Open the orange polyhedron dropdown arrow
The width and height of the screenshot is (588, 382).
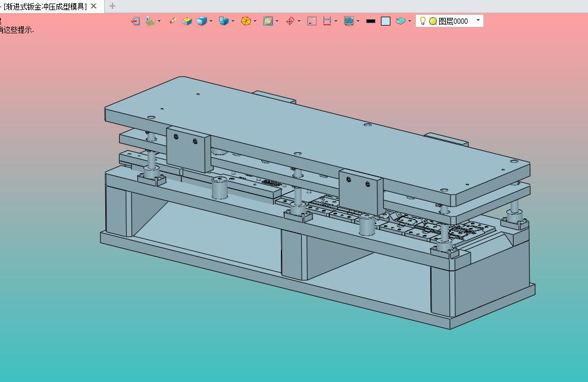[255, 21]
